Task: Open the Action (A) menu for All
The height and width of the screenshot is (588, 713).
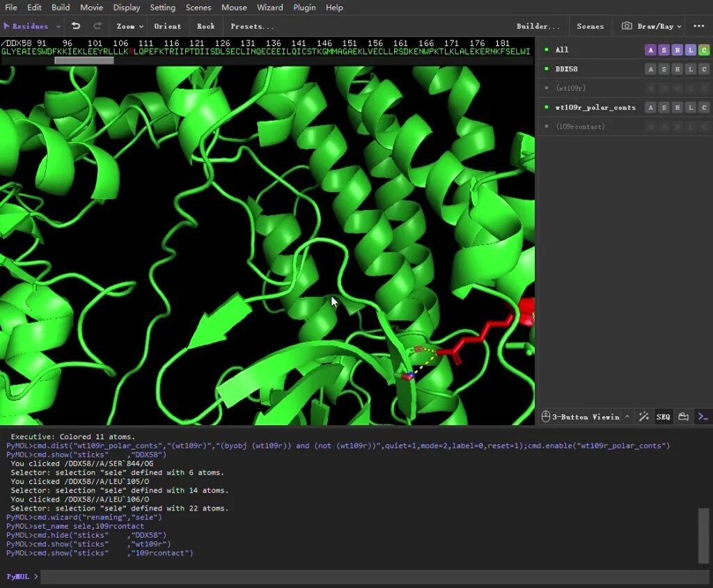Action: pos(650,50)
